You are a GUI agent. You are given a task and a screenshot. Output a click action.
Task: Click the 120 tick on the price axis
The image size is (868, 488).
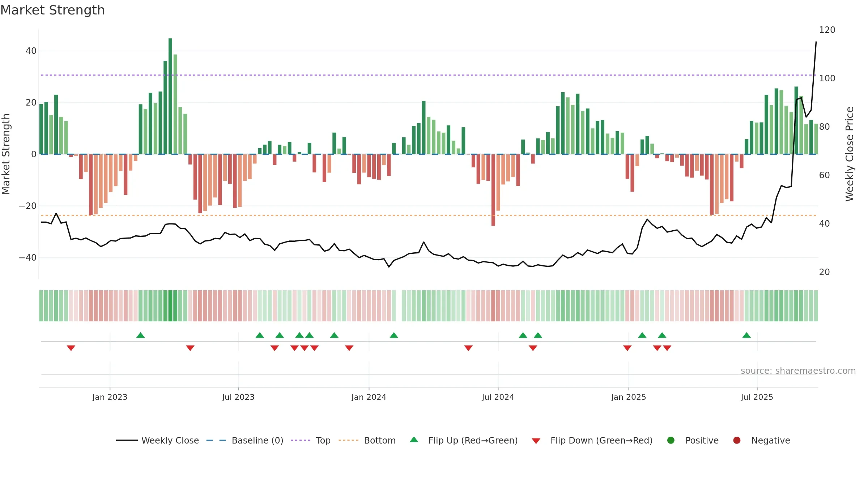(x=827, y=30)
